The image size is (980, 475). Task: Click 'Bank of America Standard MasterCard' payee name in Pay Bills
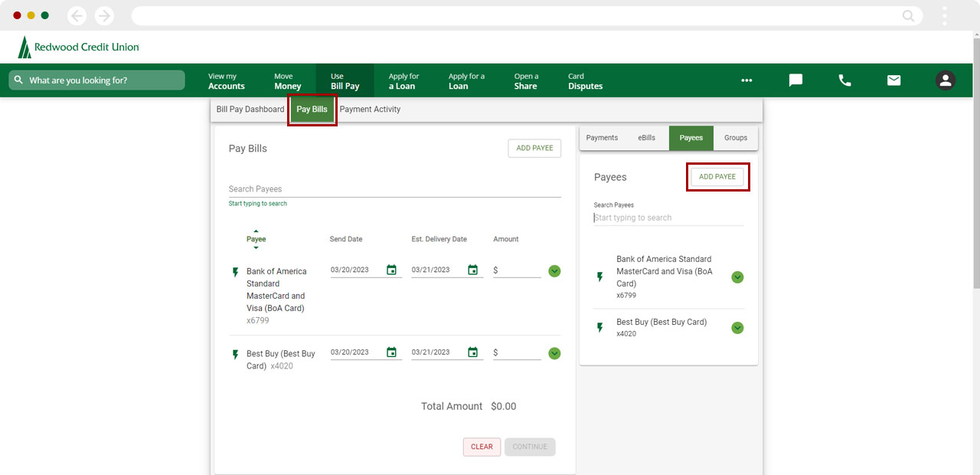[x=276, y=290]
